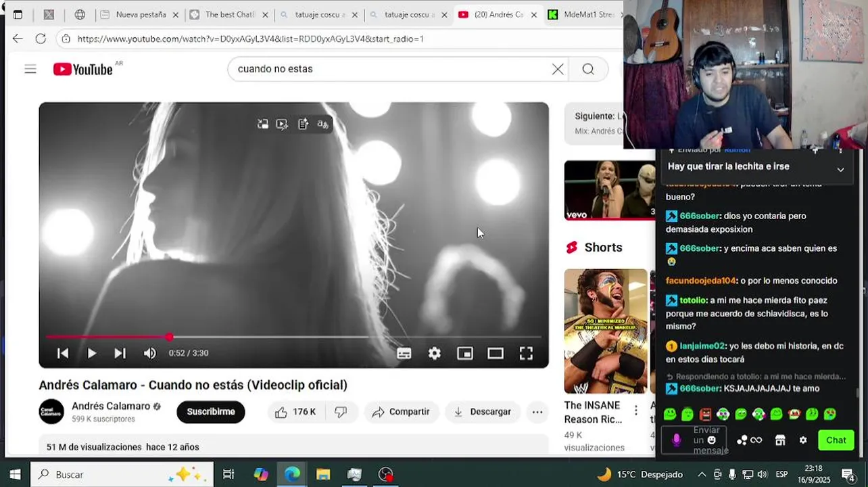The height and width of the screenshot is (487, 868).
Task: Click the site info icon in address bar
Action: tap(66, 39)
